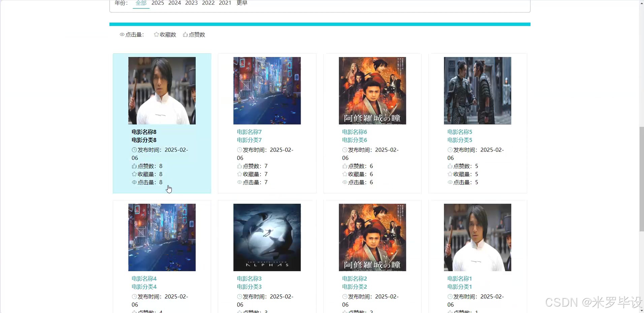The image size is (644, 313).
Task: Open poster thumbnail of 电影名称5
Action: pos(478,91)
